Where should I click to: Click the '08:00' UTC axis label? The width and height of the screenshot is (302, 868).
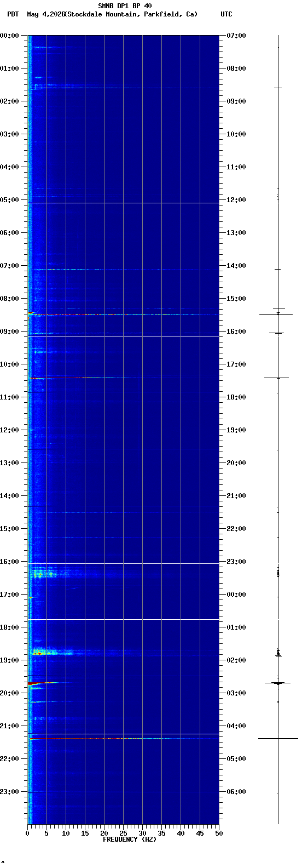coord(236,68)
